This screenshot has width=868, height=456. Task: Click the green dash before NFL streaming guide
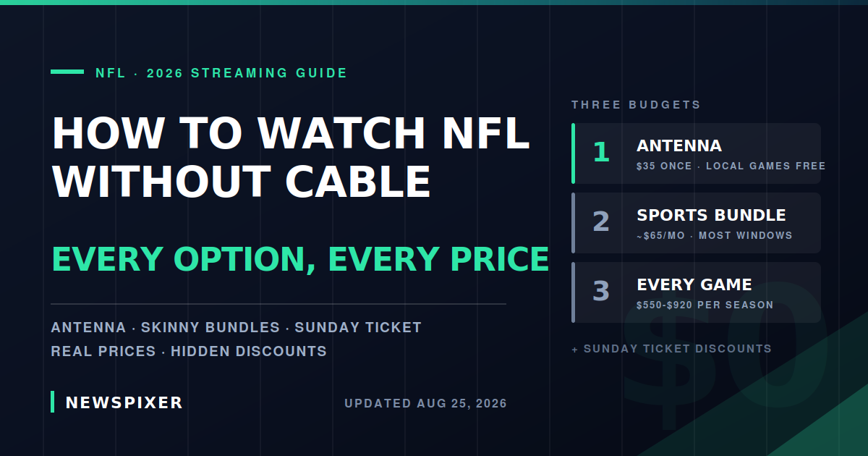(x=67, y=72)
